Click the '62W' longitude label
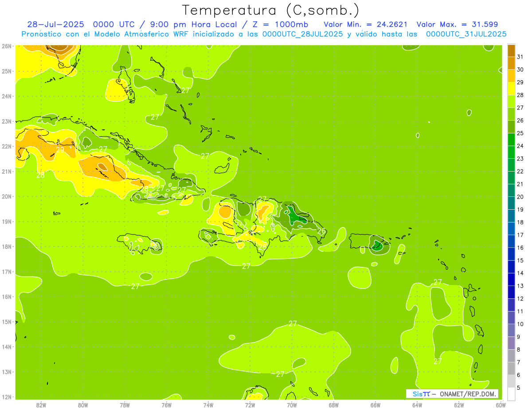Image resolution: width=532 pixels, height=411 pixels. click(x=459, y=404)
